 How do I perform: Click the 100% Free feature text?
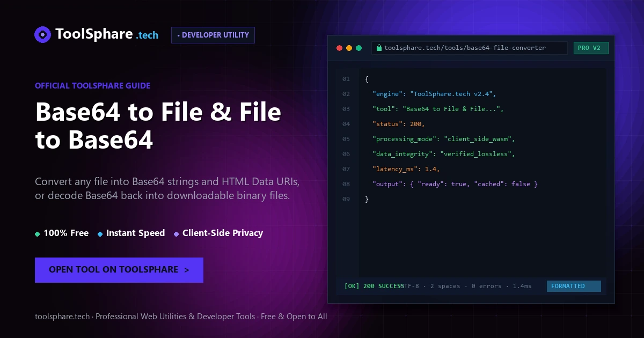(66, 233)
